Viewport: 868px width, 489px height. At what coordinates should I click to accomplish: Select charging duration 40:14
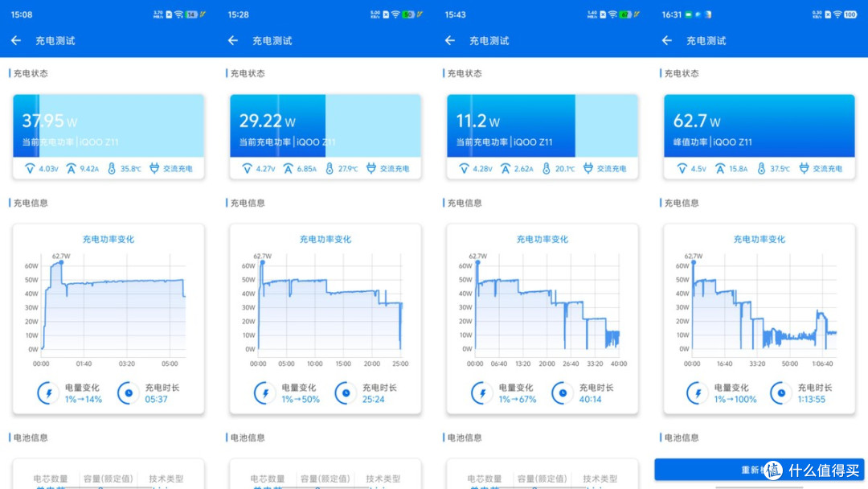pos(590,399)
